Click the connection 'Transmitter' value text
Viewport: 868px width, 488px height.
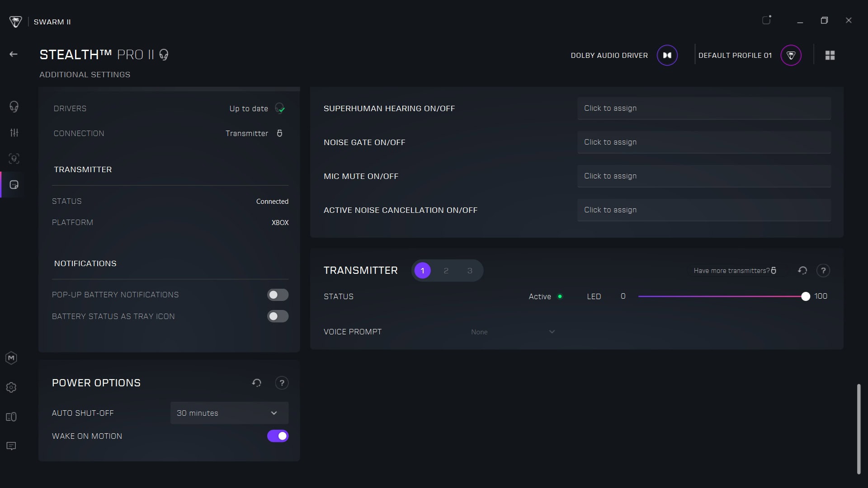click(247, 133)
